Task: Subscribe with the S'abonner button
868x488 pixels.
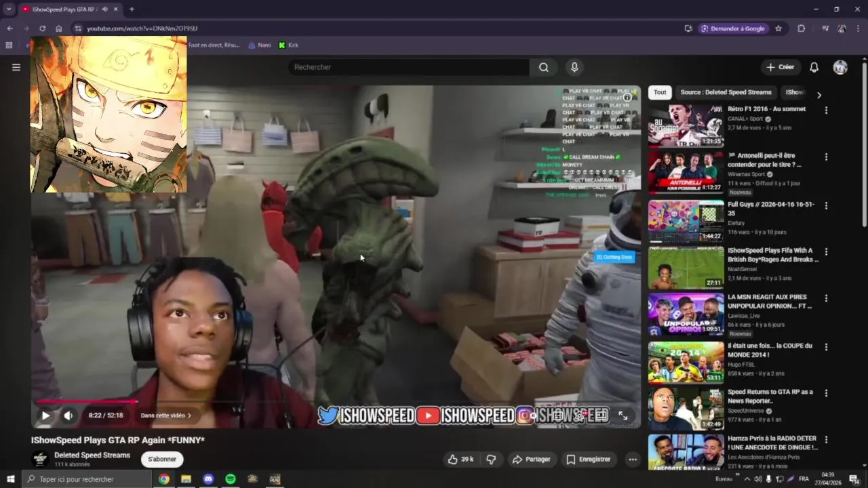Action: tap(162, 459)
